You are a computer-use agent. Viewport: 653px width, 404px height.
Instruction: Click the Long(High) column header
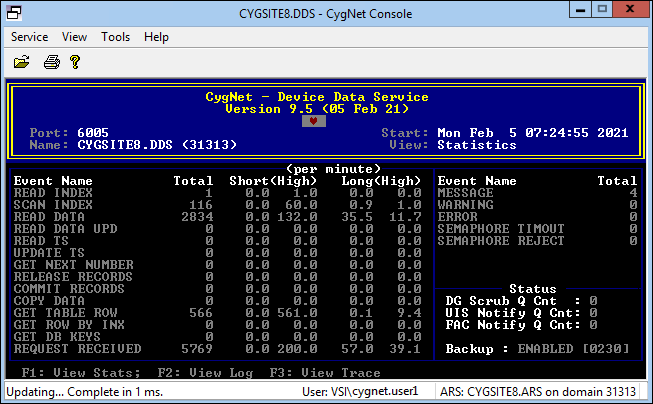pyautogui.click(x=381, y=181)
